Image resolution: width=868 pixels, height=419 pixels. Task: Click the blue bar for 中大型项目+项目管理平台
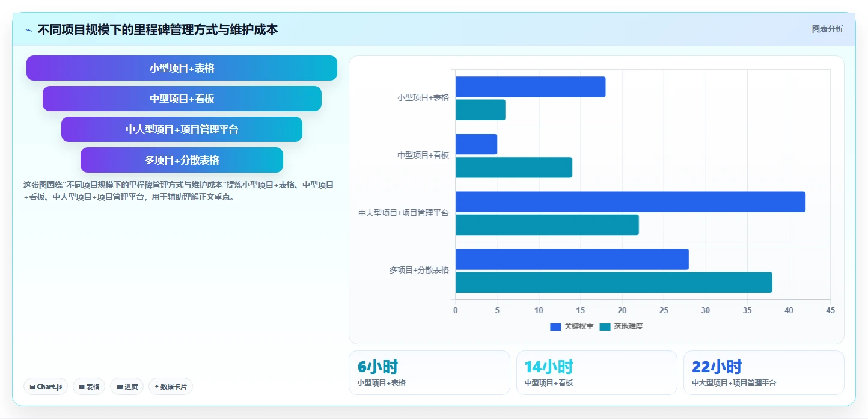[x=631, y=202]
